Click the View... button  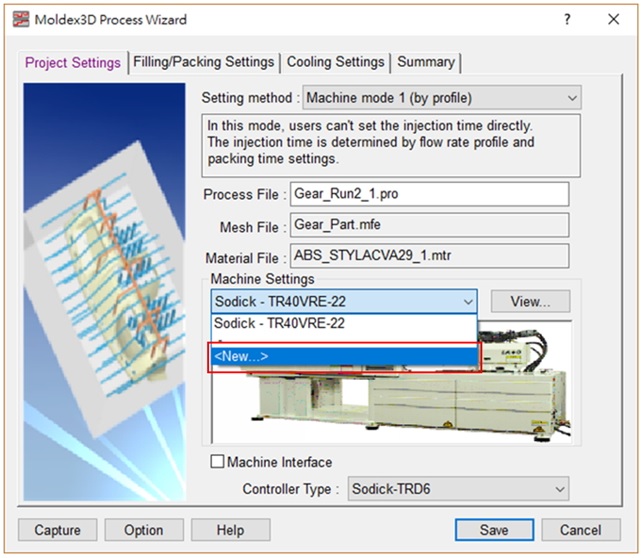[530, 302]
